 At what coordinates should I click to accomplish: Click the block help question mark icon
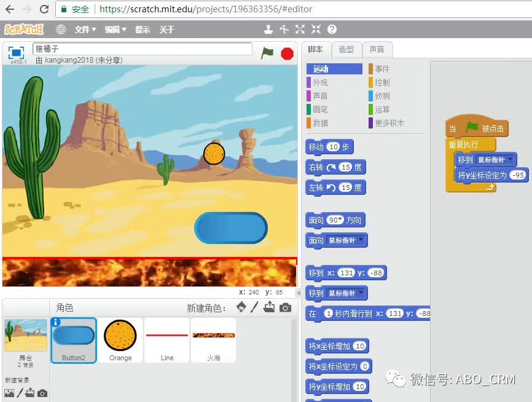(332, 30)
